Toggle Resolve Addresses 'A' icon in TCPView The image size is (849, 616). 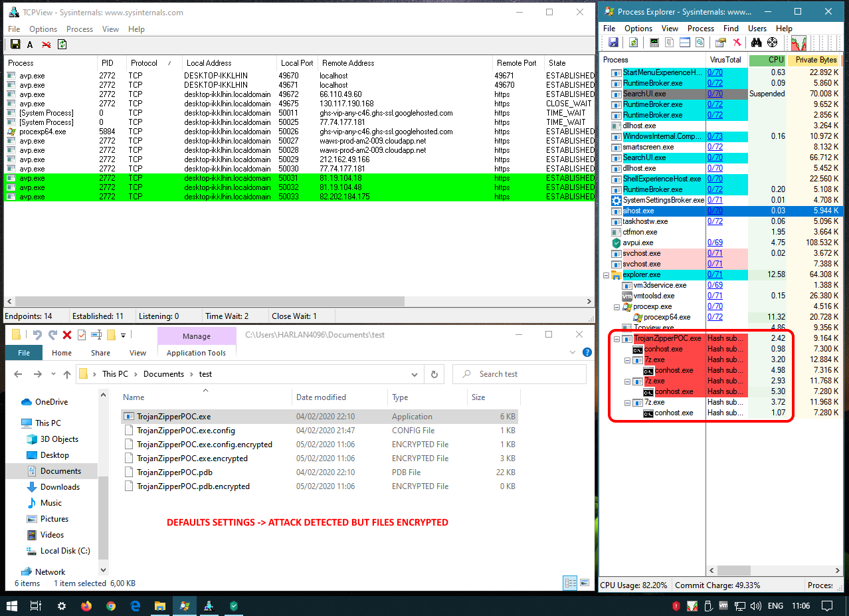30,45
